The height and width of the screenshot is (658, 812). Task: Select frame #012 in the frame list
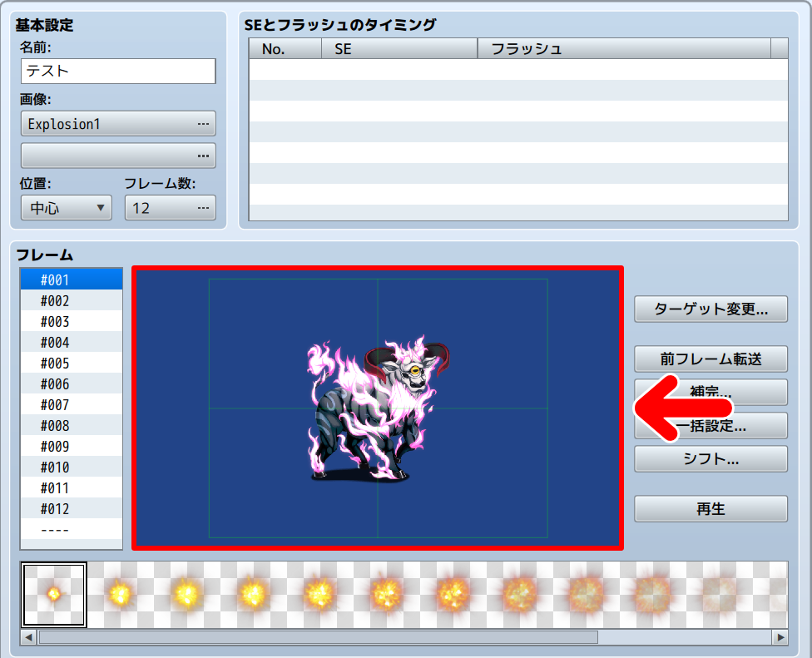click(x=72, y=508)
